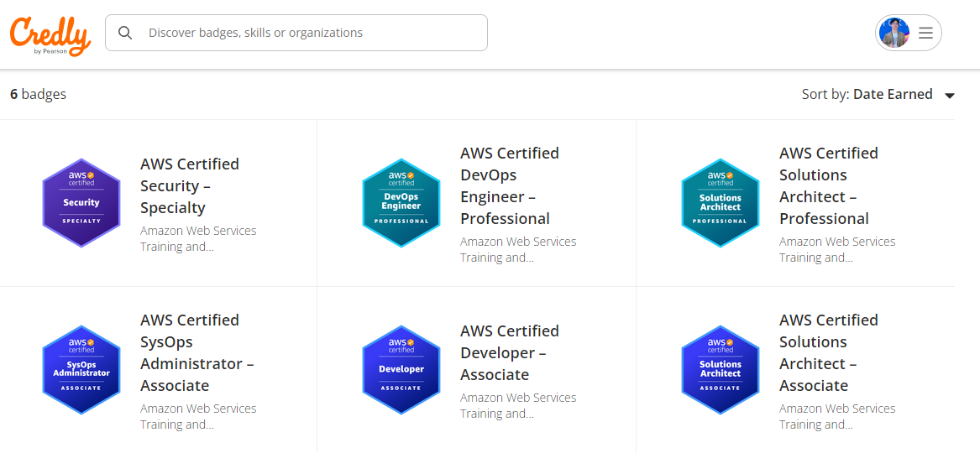
Task: Select the Solutions Architect Professional badge icon
Action: click(720, 203)
